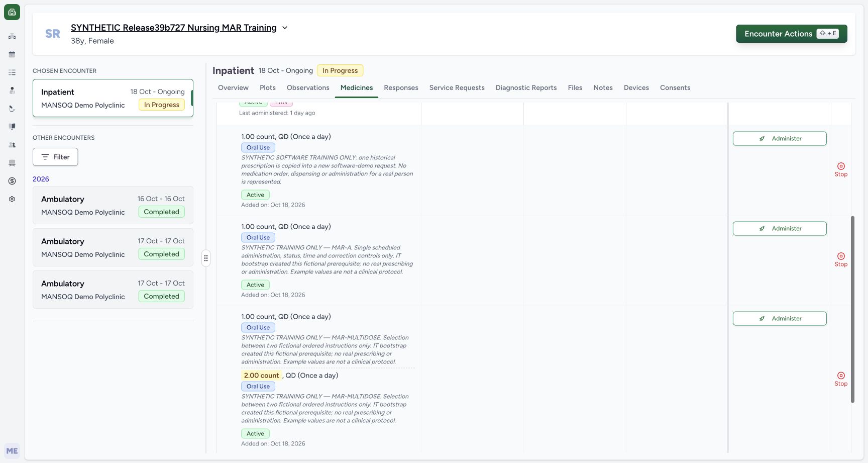
Task: Open the dollar billing sidebar icon
Action: (x=12, y=181)
